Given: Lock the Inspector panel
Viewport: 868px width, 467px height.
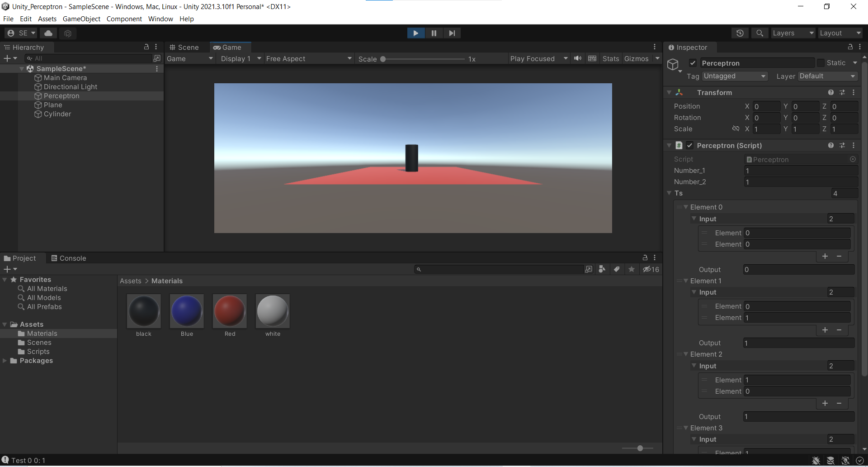Looking at the screenshot, I should click(x=850, y=47).
